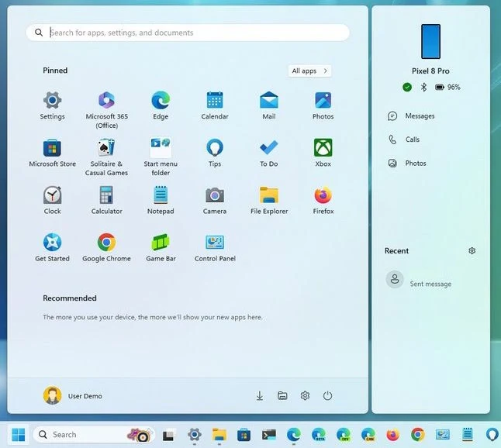The height and width of the screenshot is (448, 501).
Task: Launch Microsoft Store from the pinned apps
Action: pos(53,153)
